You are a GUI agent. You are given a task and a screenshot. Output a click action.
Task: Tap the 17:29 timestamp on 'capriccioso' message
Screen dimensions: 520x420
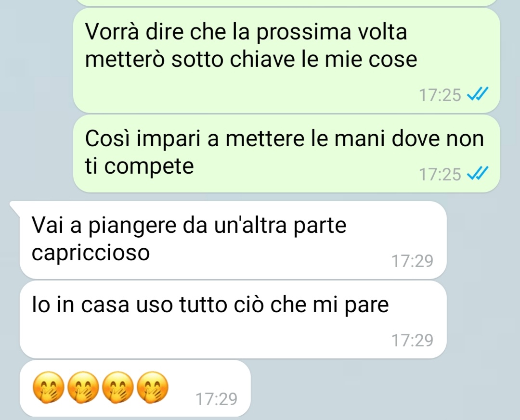click(413, 261)
